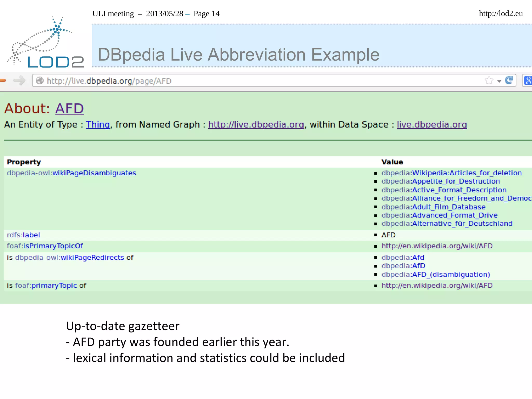Click the LOD2 logo

point(45,42)
